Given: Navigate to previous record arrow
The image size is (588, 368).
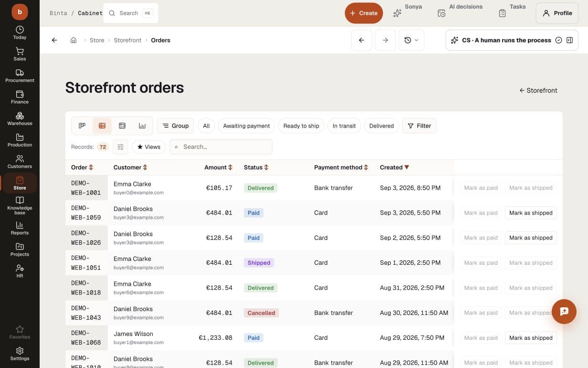Looking at the screenshot, I should pos(361,40).
